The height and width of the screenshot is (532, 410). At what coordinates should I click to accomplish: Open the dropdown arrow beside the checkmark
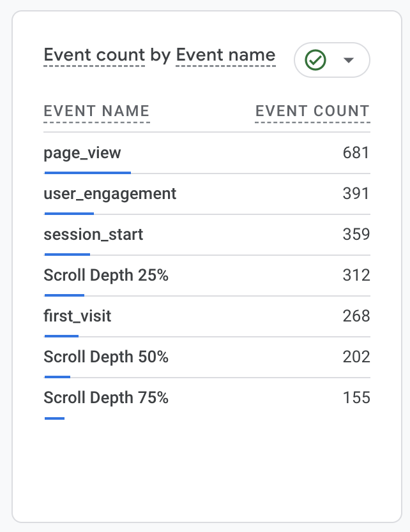(348, 60)
